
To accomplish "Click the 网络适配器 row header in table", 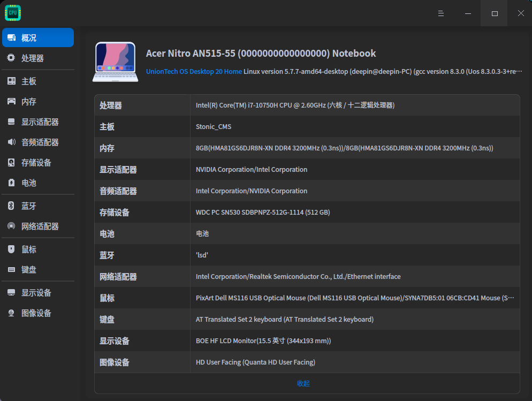I will tap(118, 276).
